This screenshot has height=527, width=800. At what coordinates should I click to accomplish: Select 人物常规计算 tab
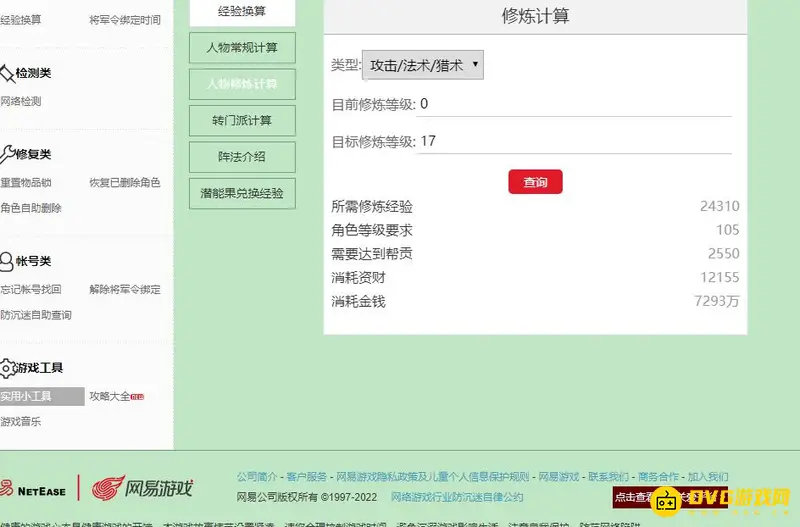[242, 48]
